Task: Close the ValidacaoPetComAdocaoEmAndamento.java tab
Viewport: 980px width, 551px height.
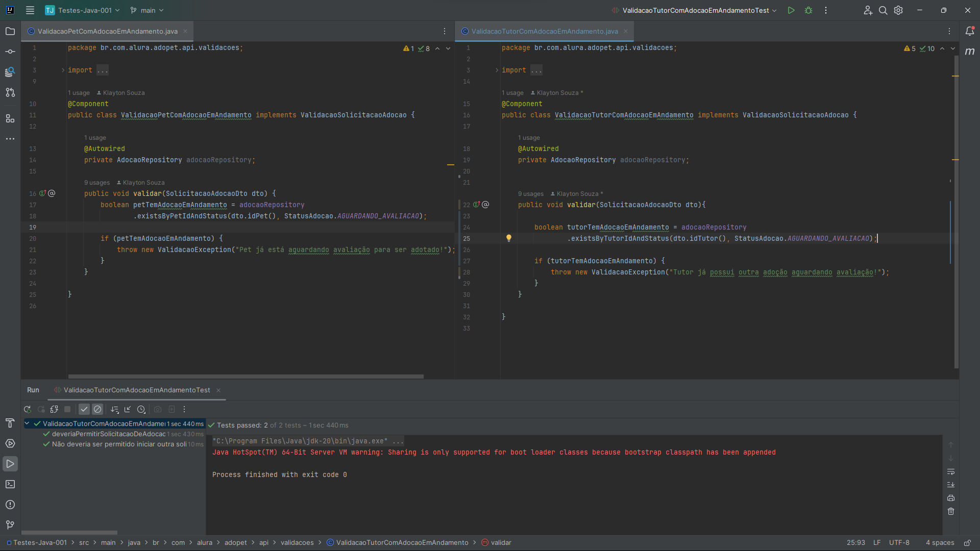Action: click(185, 31)
